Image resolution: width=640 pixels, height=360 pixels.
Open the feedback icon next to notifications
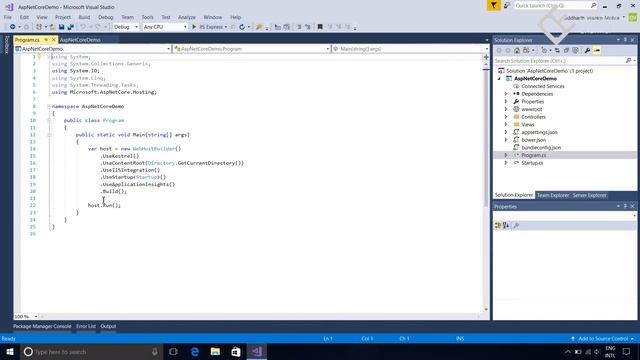click(x=507, y=5)
